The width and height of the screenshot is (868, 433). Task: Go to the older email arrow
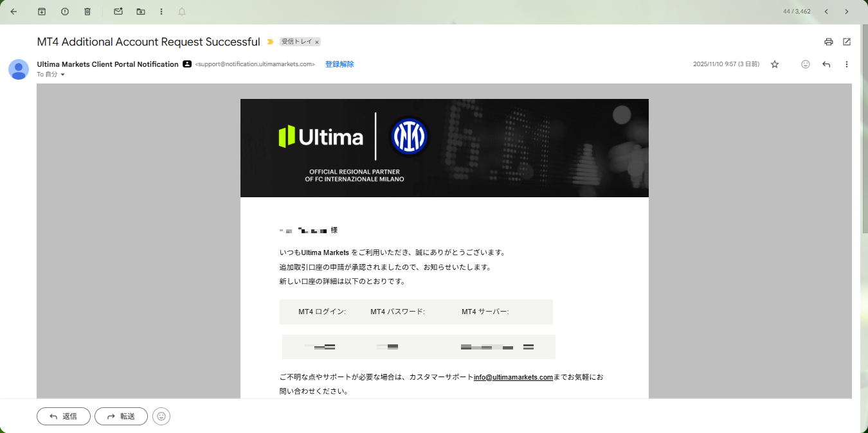pyautogui.click(x=847, y=12)
